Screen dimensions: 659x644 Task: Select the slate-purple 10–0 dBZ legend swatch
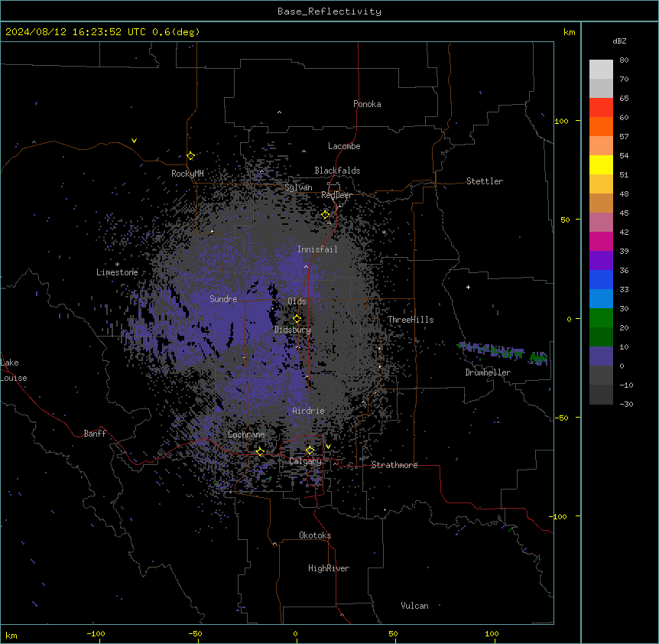(x=601, y=356)
